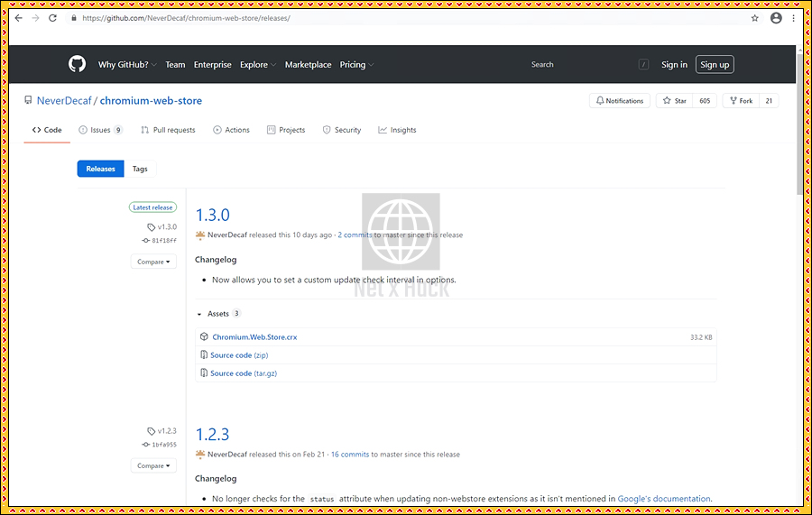Open the chromium-web-store repository link

(x=151, y=101)
